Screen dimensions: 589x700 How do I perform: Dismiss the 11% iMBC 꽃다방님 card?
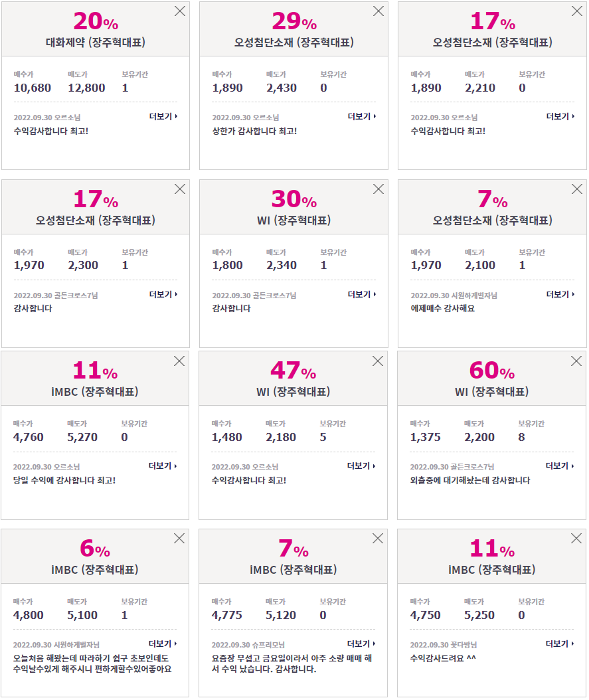pyautogui.click(x=576, y=539)
